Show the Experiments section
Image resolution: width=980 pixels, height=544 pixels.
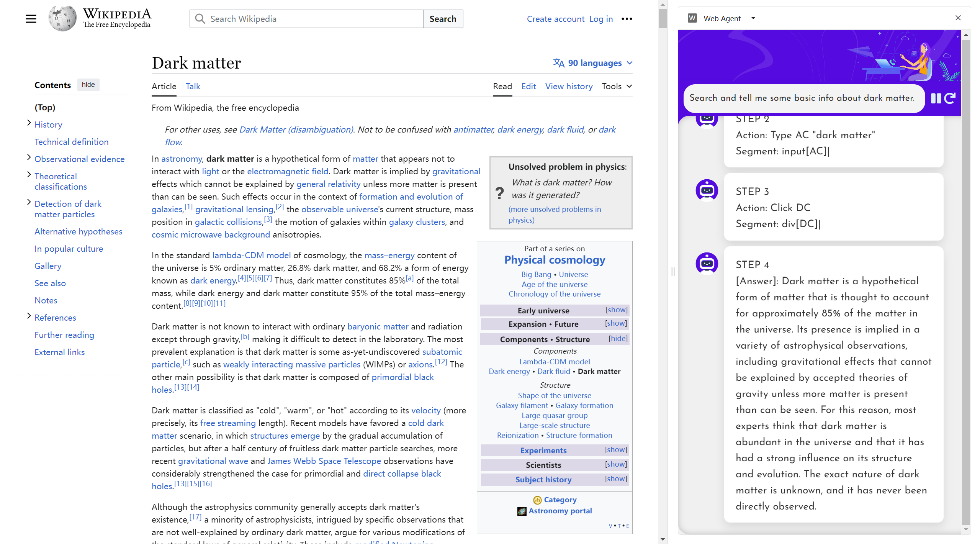tap(616, 449)
